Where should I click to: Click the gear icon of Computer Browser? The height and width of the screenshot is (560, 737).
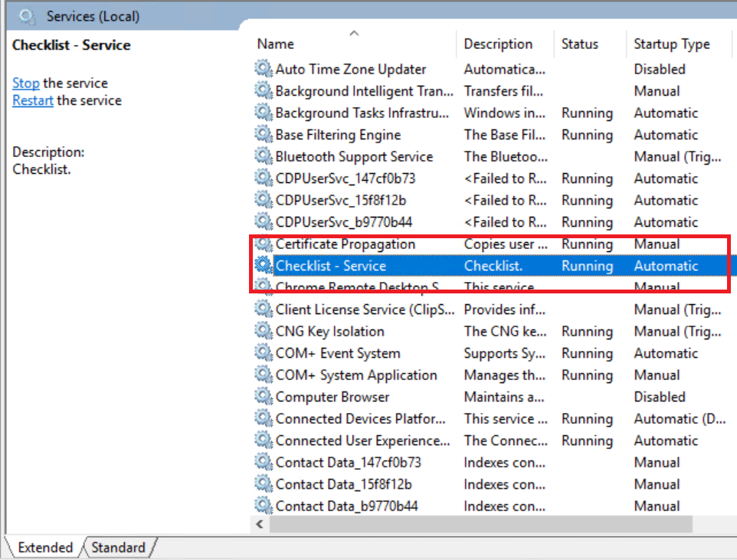coord(264,396)
